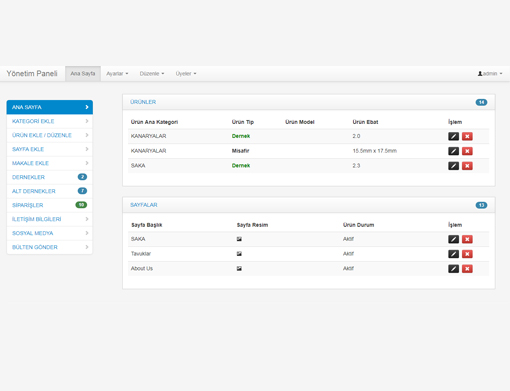
Task: Delete the KANARYALAR Misafir product row
Action: click(x=467, y=151)
